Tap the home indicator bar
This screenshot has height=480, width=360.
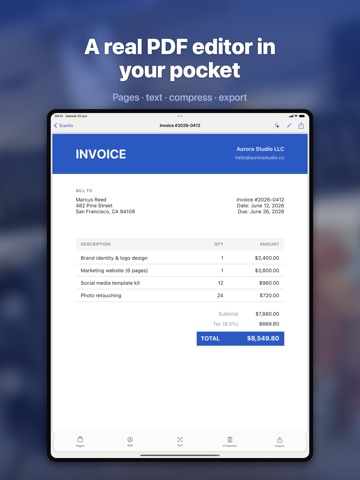pyautogui.click(x=180, y=455)
